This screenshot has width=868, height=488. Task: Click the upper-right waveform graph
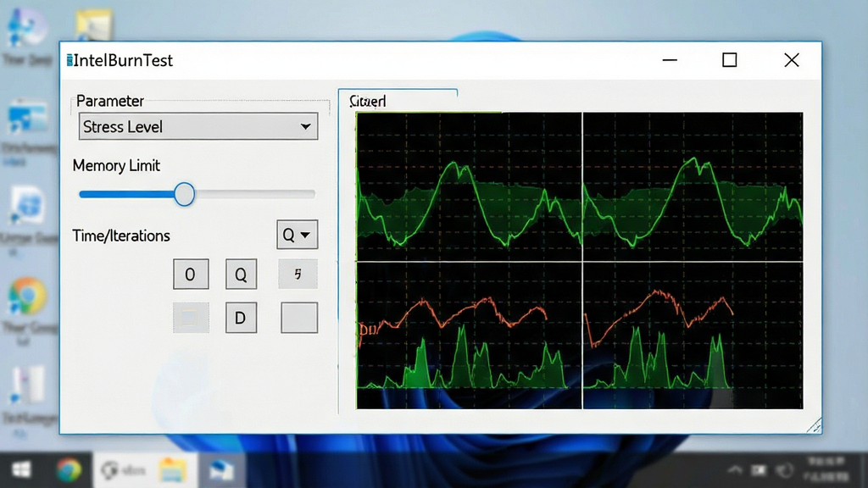693,186
